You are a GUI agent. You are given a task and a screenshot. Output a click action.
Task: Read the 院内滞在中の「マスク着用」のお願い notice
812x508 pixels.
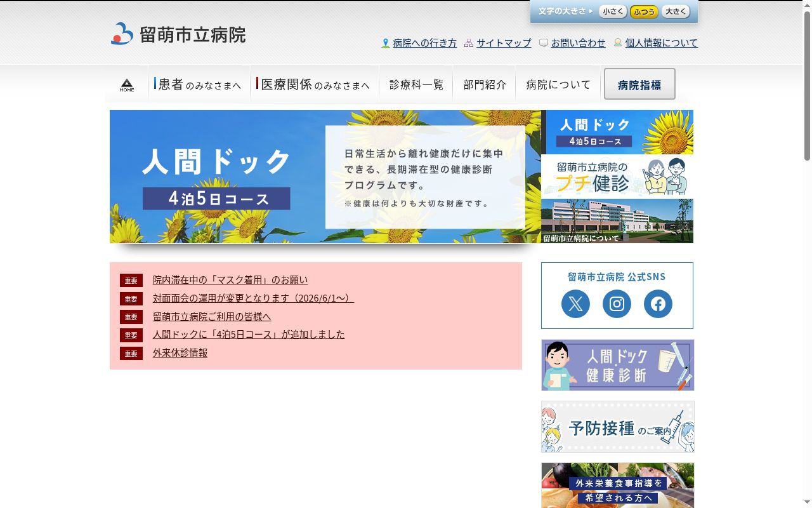click(x=230, y=280)
